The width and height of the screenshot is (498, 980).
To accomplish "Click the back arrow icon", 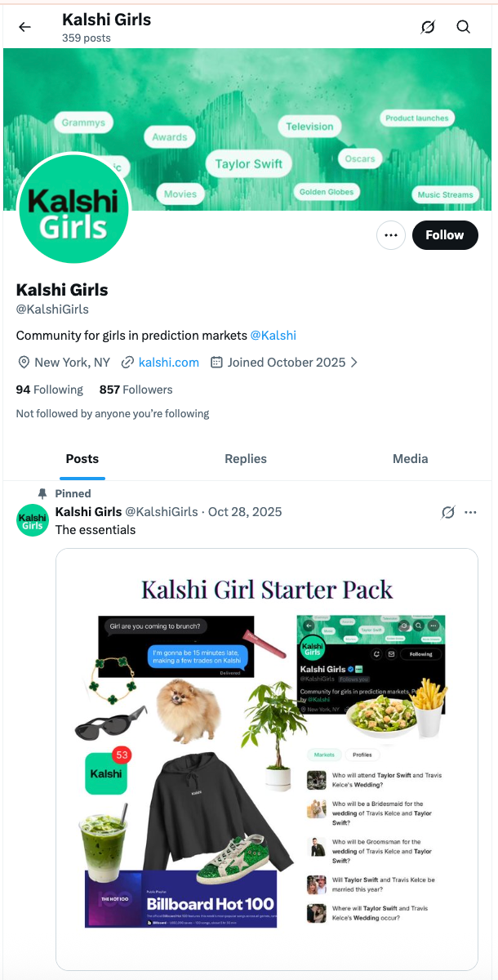I will 24,27.
